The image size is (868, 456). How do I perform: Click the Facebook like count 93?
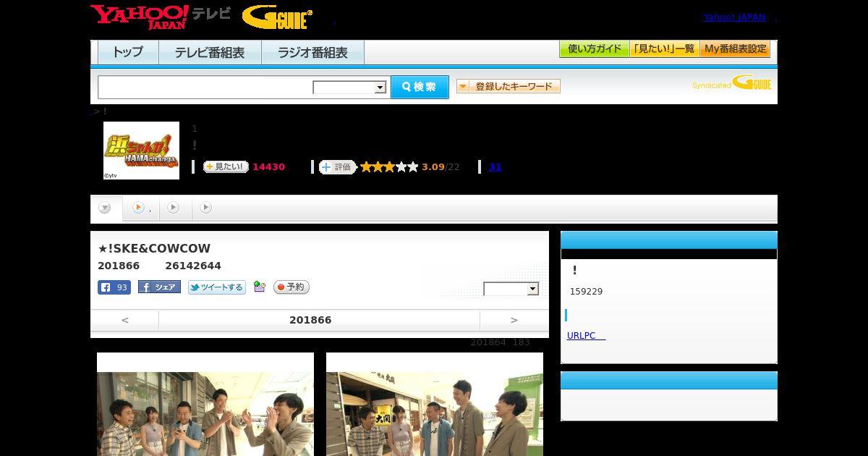[x=114, y=287]
